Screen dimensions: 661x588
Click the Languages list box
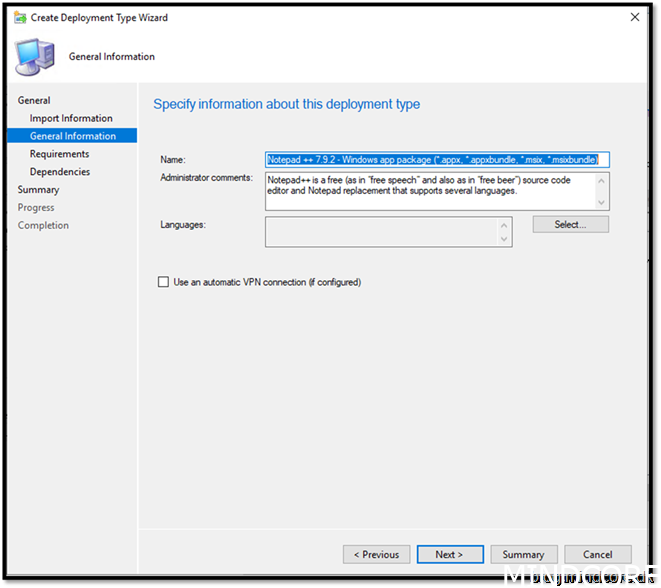pyautogui.click(x=382, y=232)
